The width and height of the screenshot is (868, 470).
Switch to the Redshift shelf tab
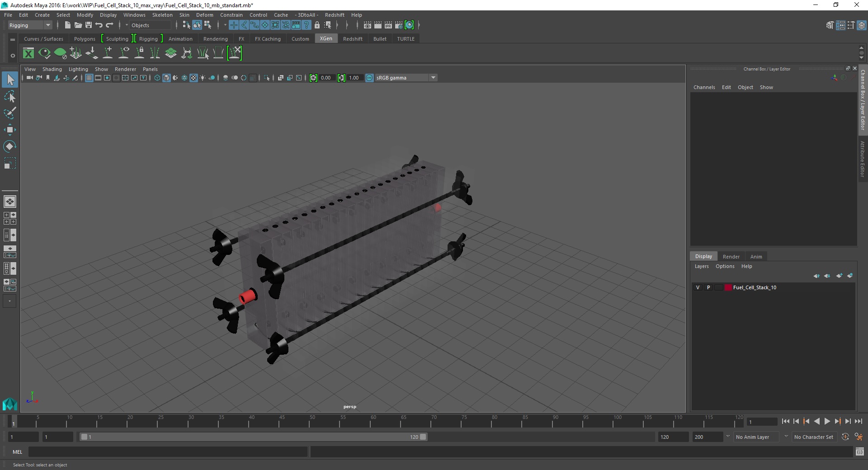[353, 39]
